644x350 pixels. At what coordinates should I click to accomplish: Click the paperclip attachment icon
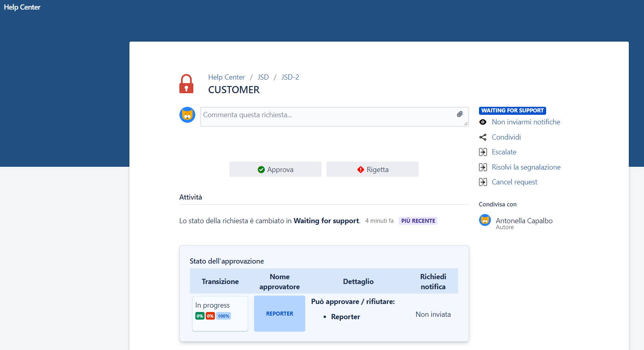[460, 114]
